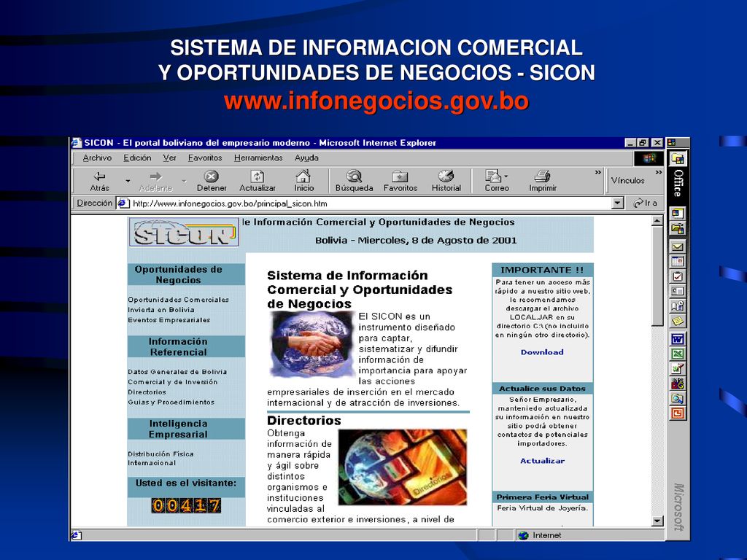Click the Actualizar link under Actualice sus Datos
747x560 pixels.
(x=542, y=461)
